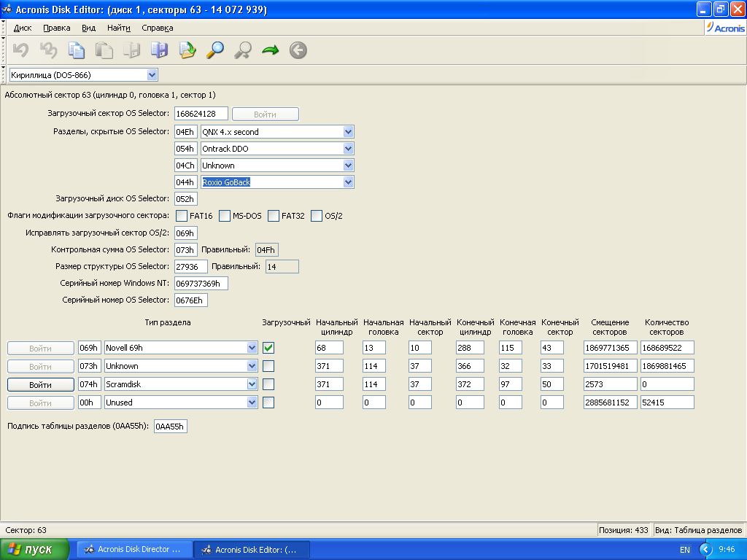The height and width of the screenshot is (560, 747).
Task: Click the Read-from-file folder icon
Action: [x=187, y=50]
